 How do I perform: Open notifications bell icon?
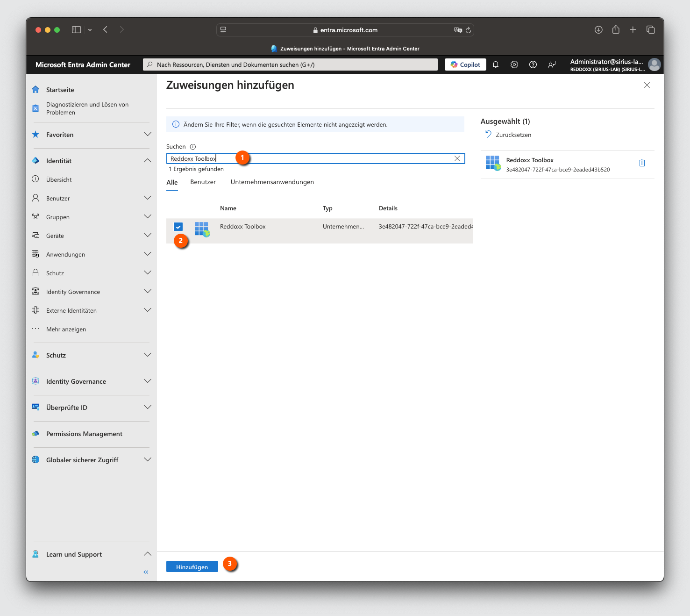496,64
